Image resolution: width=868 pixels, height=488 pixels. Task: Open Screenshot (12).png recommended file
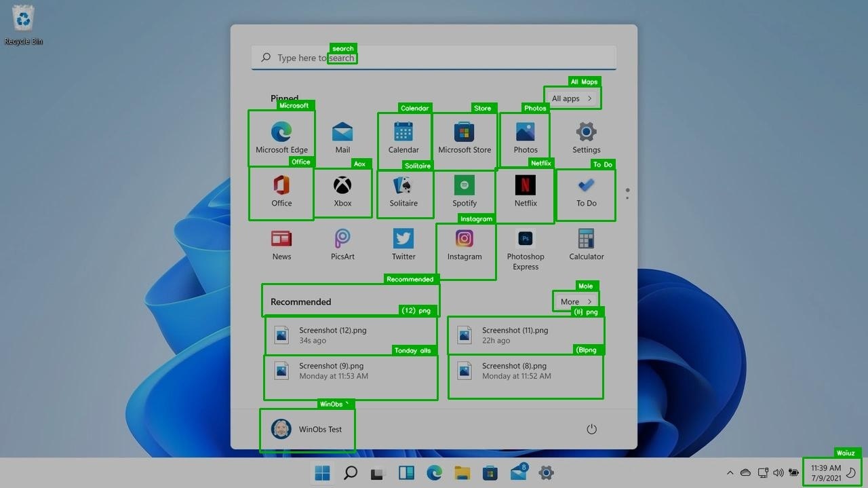click(351, 335)
